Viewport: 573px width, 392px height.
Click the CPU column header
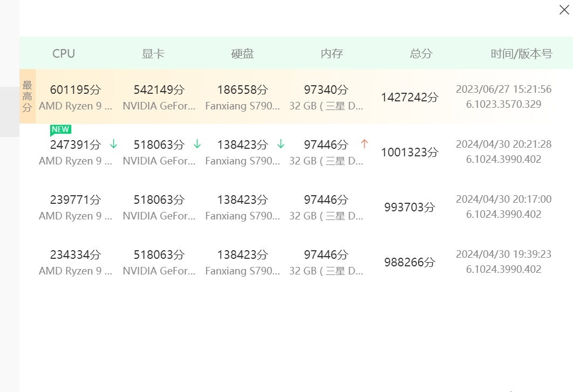pos(64,53)
